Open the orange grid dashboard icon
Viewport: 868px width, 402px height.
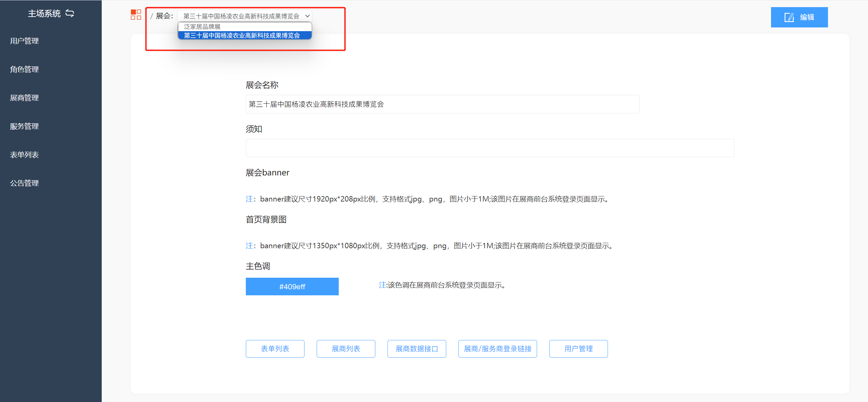[x=136, y=15]
